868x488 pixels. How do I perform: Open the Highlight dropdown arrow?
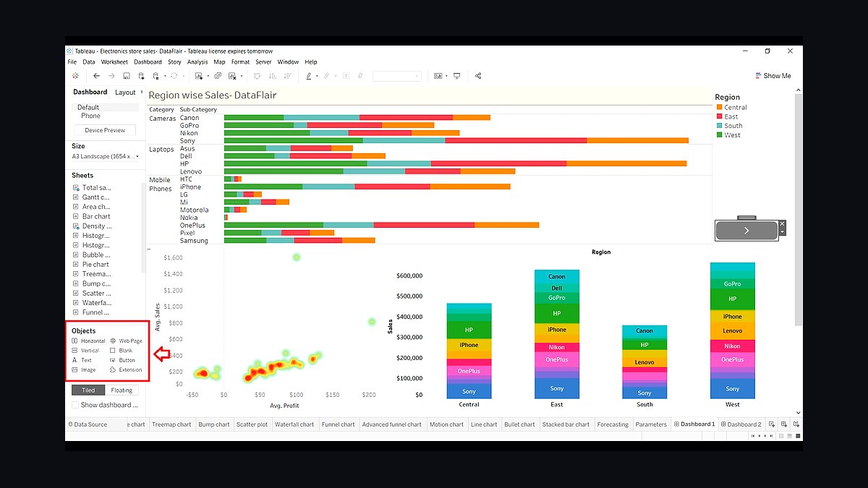pyautogui.click(x=316, y=76)
